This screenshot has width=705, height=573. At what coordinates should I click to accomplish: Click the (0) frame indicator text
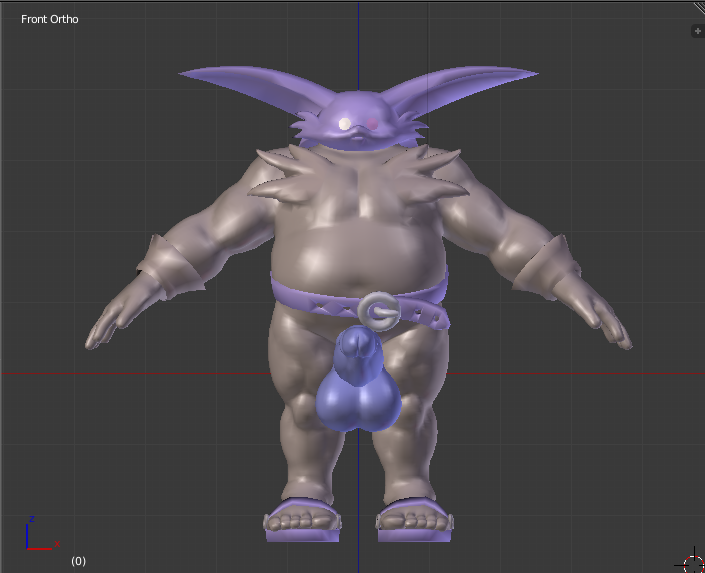click(x=78, y=561)
